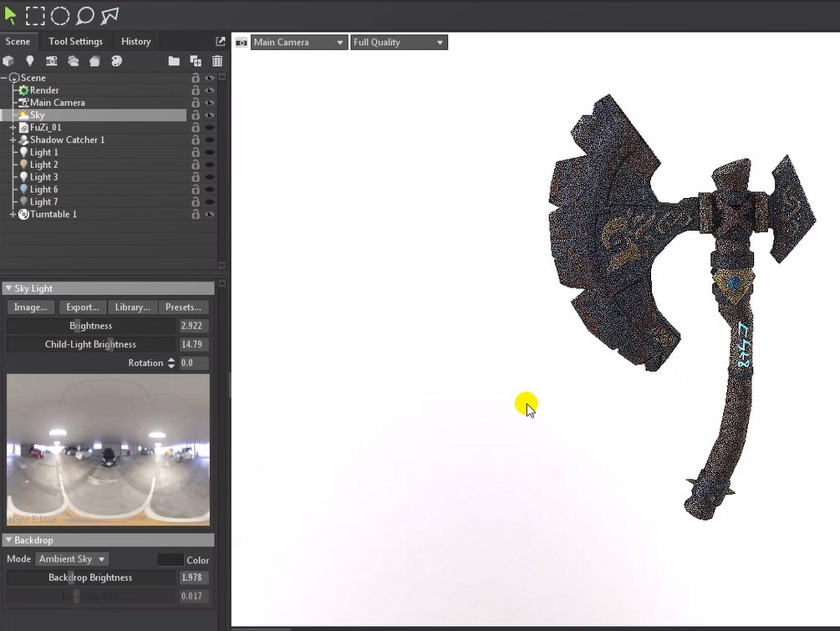This screenshot has height=631, width=840.
Task: Switch to the Tool Settings tab
Action: click(x=75, y=41)
